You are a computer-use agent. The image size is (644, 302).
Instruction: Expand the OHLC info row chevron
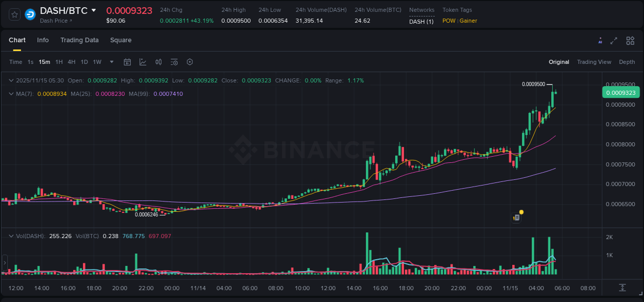(11, 80)
